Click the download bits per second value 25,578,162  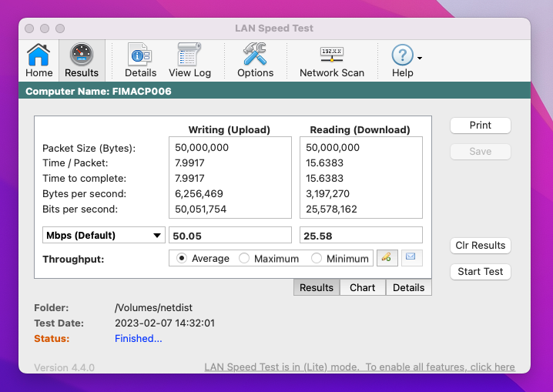[331, 209]
